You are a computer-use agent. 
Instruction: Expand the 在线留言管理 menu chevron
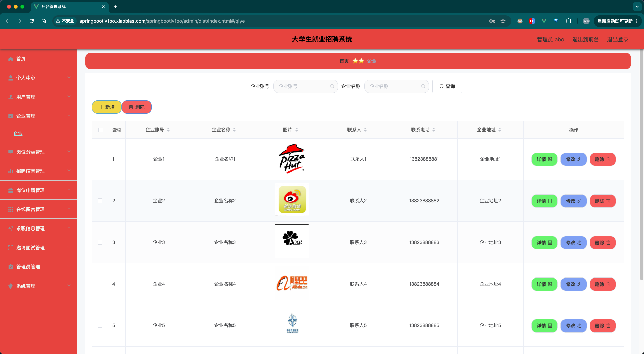69,209
